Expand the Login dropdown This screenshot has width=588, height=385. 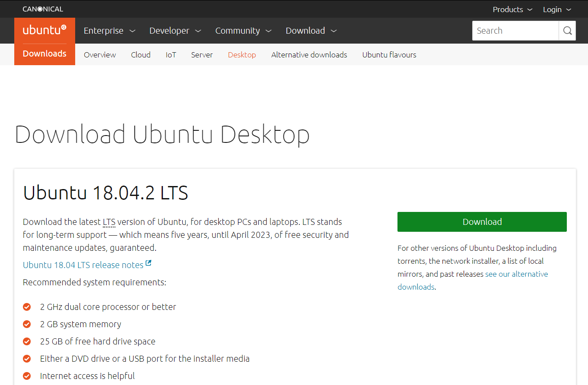[557, 9]
